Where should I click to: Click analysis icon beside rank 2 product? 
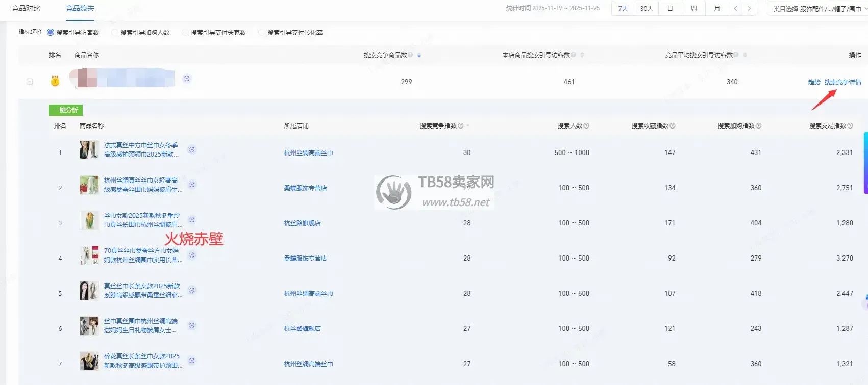(x=192, y=185)
